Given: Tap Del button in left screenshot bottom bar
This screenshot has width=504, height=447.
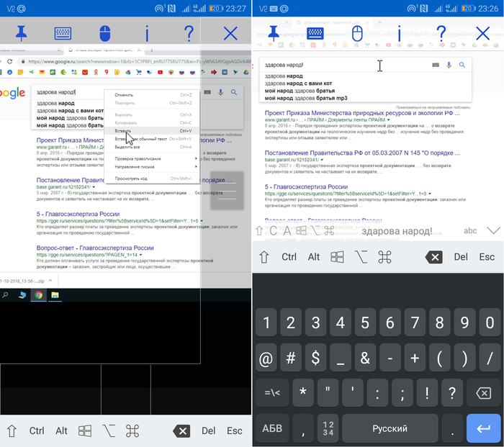Looking at the screenshot, I should [208, 431].
